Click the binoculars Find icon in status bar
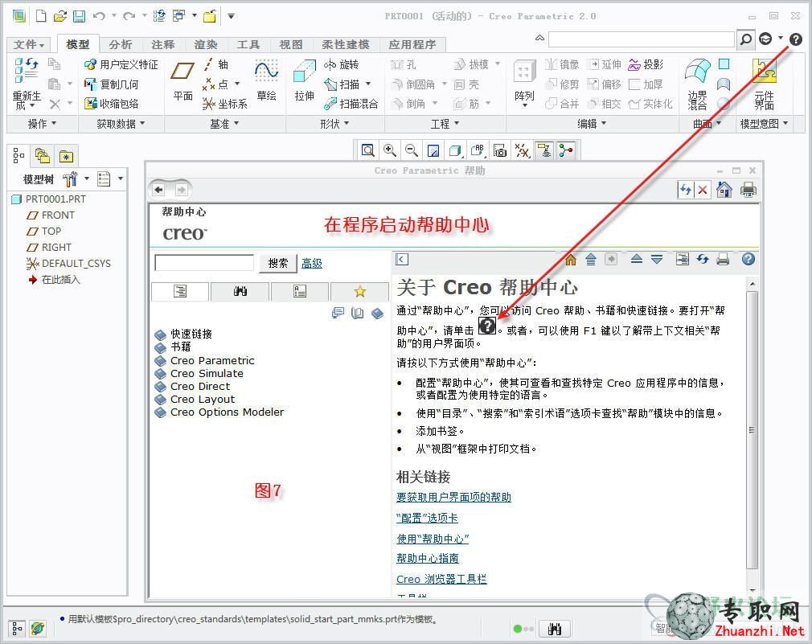This screenshot has width=812, height=644. tap(555, 629)
